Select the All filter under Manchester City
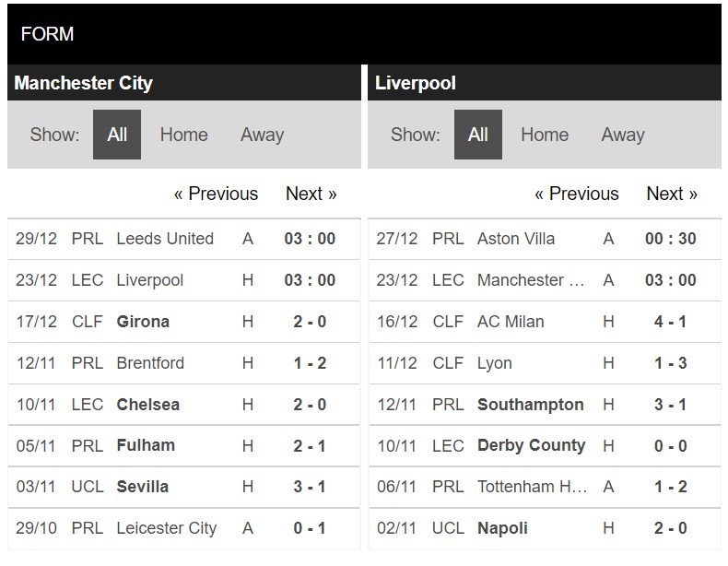The image size is (728, 566). click(x=117, y=135)
